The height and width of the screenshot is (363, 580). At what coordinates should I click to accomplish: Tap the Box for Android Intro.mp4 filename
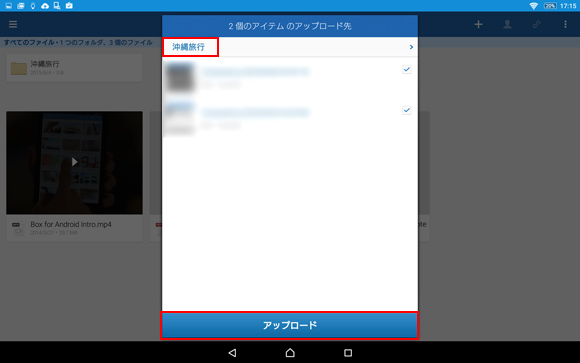[x=71, y=224]
